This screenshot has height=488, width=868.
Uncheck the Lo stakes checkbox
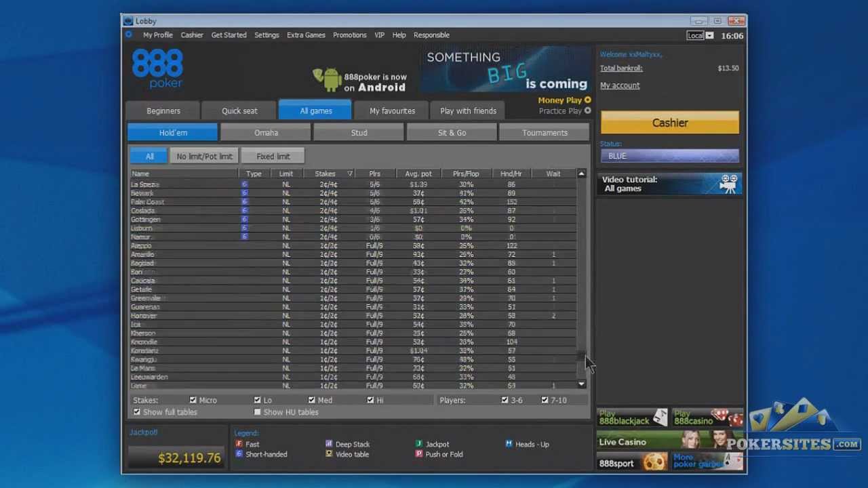tap(257, 400)
